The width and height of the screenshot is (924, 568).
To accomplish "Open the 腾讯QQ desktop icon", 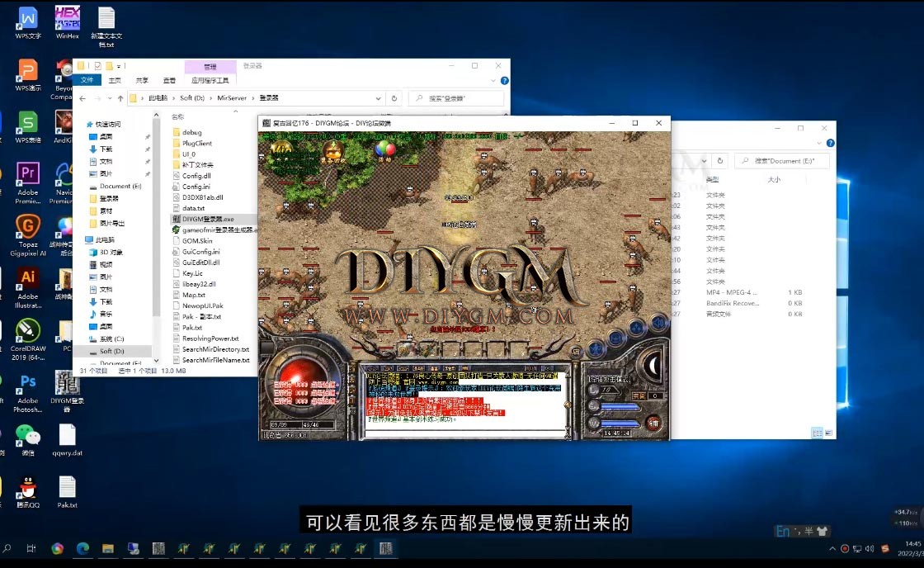I will coord(28,492).
